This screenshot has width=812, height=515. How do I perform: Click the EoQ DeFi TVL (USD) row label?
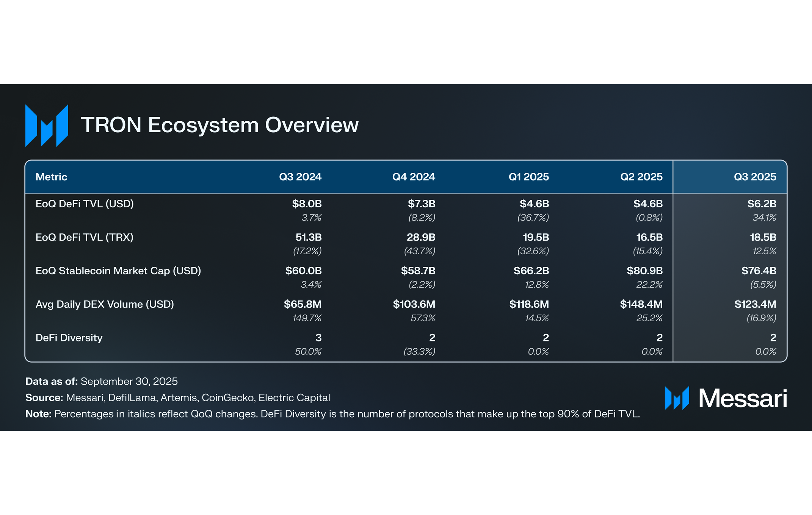pyautogui.click(x=85, y=204)
